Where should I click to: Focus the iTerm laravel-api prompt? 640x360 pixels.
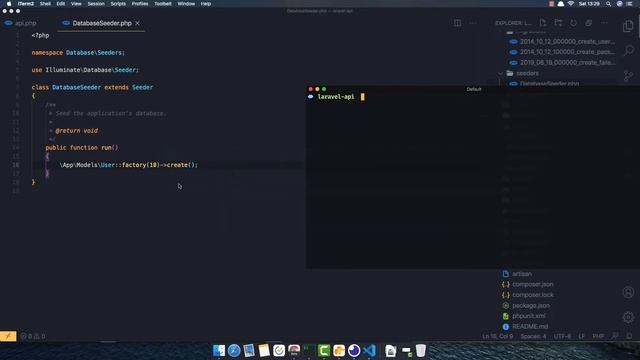click(x=336, y=97)
